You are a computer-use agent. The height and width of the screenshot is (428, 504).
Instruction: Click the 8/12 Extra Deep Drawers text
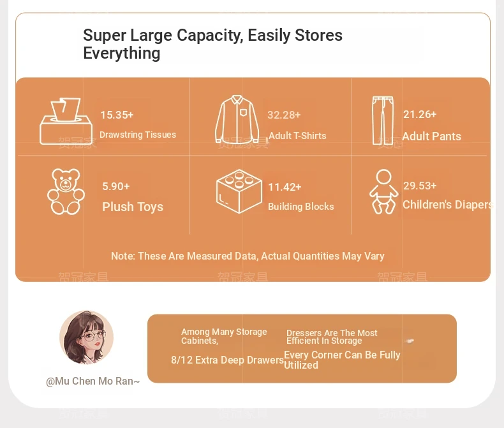pos(227,360)
